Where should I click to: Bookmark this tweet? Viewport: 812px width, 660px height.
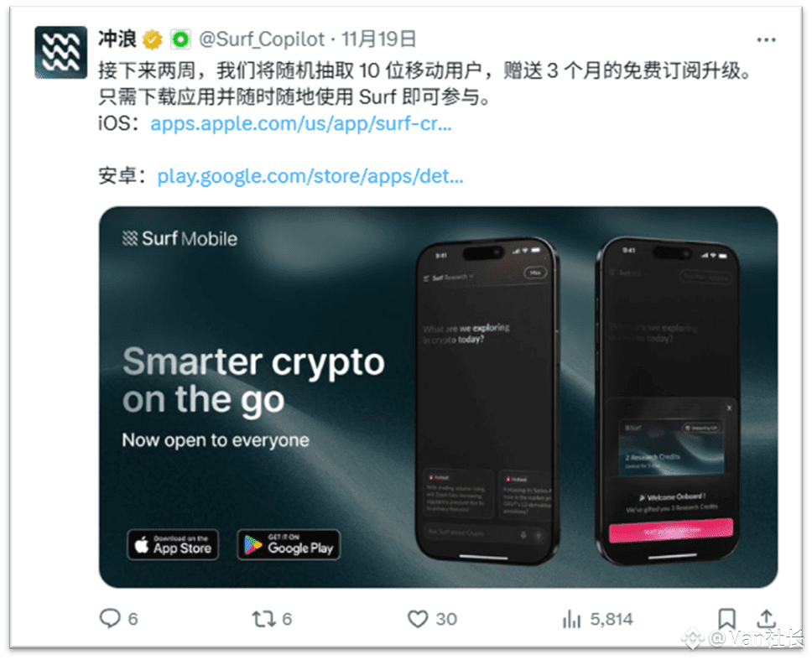(726, 619)
